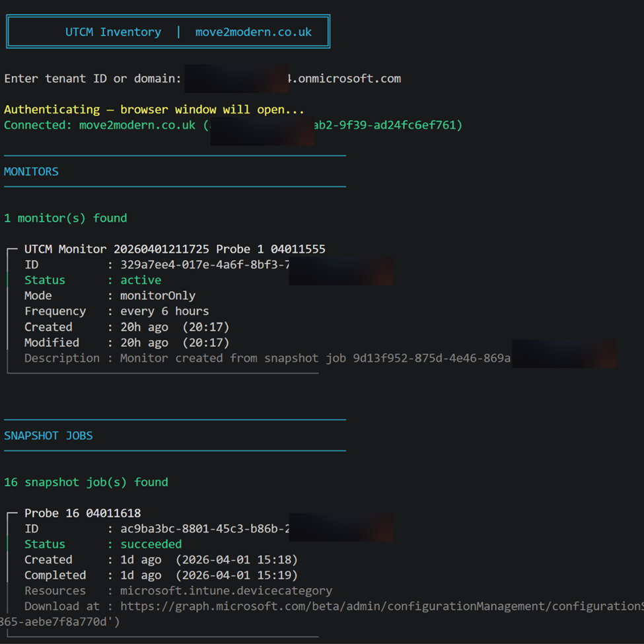Click the monitorOnly mode value
The width and height of the screenshot is (644, 644).
click(x=157, y=296)
